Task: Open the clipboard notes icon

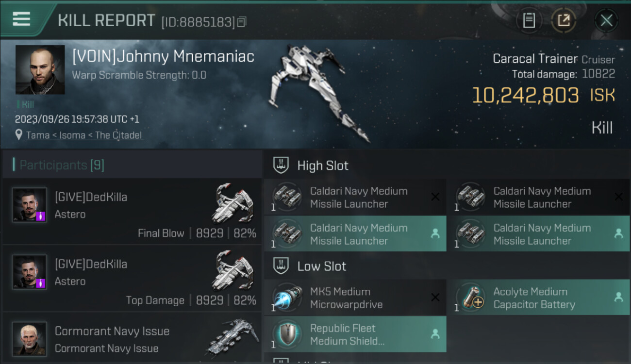Action: pos(529,20)
